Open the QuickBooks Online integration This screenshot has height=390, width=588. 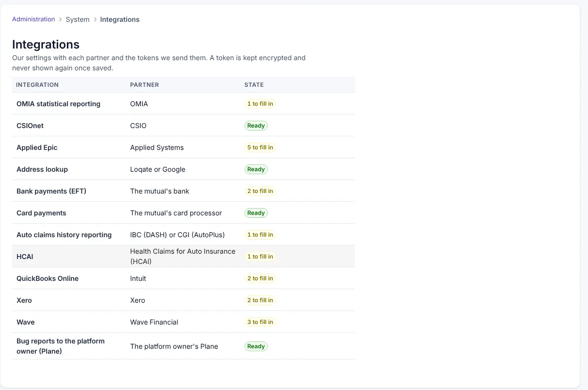tap(48, 278)
